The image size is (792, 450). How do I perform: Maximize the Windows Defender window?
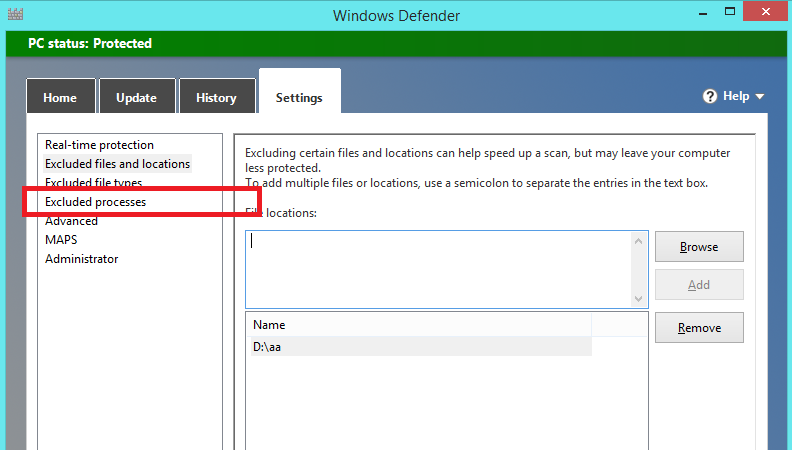point(730,12)
